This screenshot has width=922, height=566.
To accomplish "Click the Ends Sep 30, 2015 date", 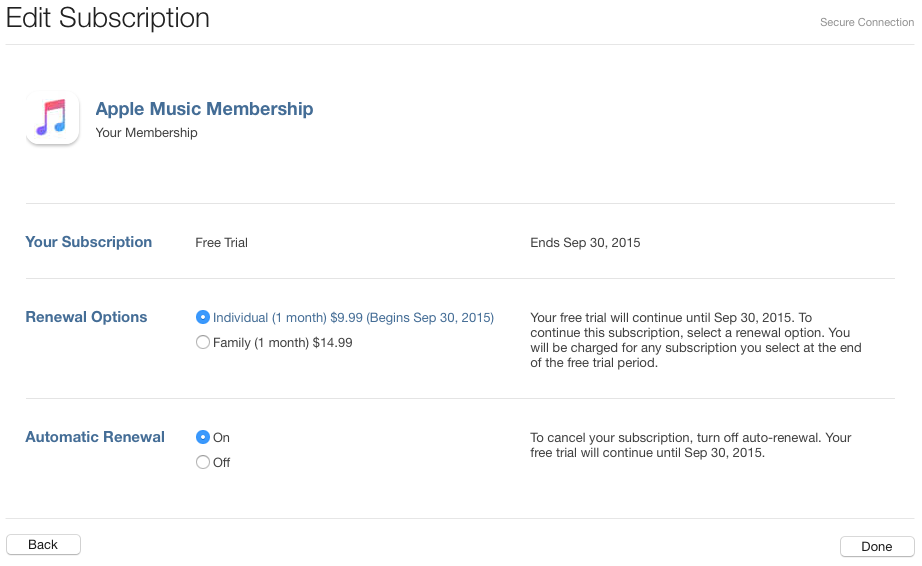I will tap(585, 243).
